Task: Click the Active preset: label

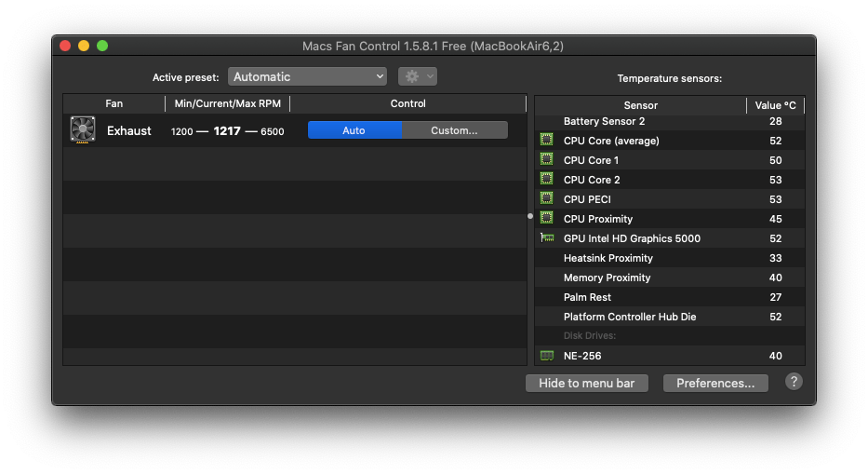Action: 185,77
